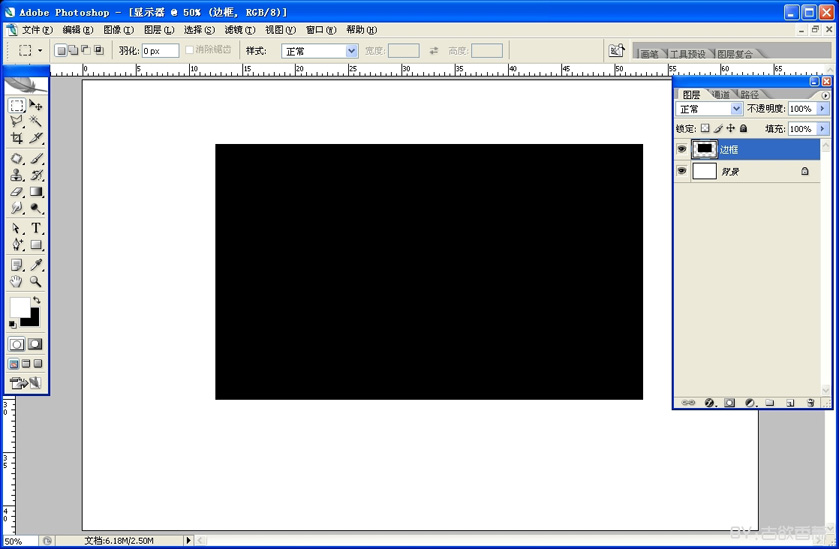Select the Zoom tool
Viewport: 839px width, 549px height.
coord(36,281)
